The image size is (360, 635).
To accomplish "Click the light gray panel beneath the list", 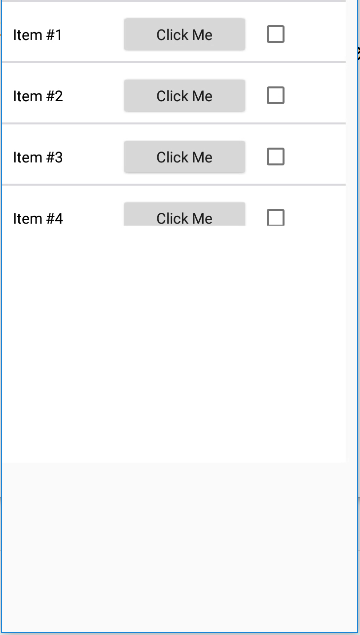I will tap(180, 547).
